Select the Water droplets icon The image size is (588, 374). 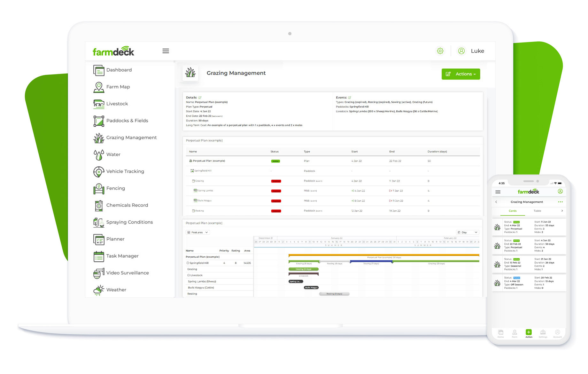point(99,155)
